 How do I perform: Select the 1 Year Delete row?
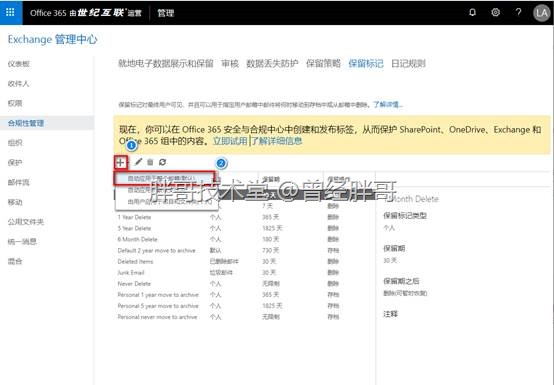tap(244, 217)
